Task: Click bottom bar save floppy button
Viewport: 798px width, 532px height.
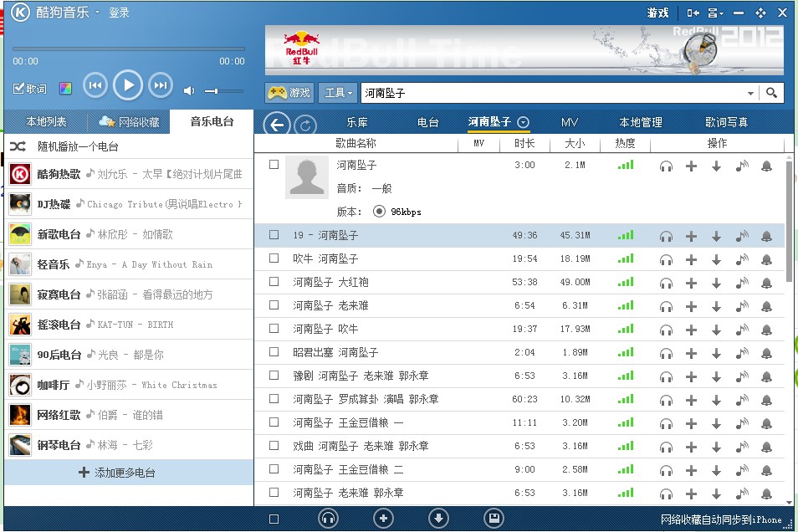Action: 494,519
